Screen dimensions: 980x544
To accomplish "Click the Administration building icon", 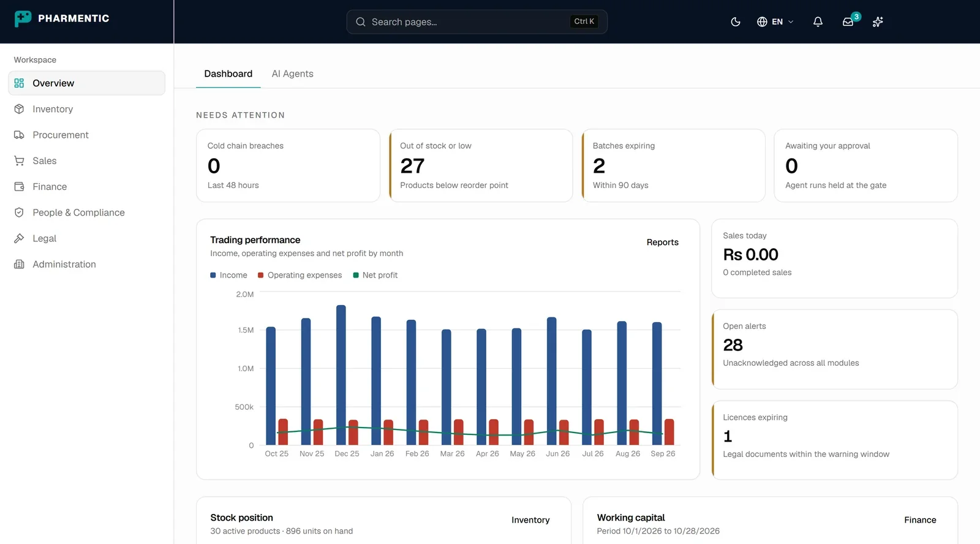I will [19, 264].
